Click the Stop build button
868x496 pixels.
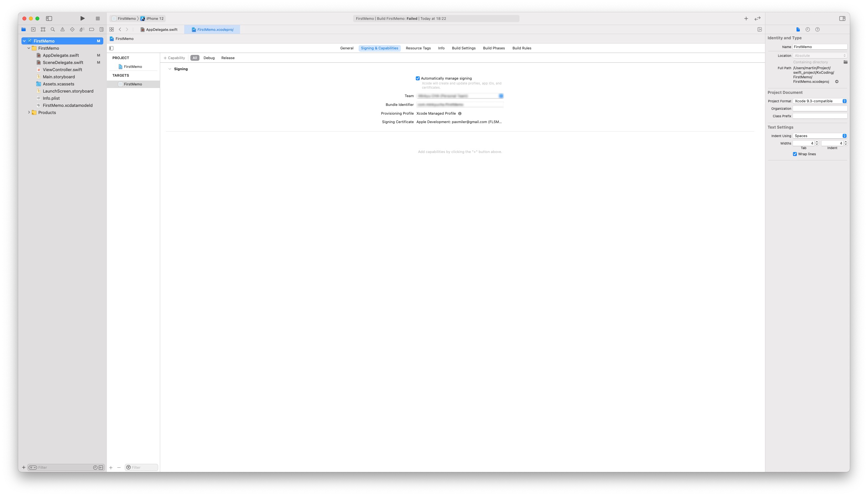[98, 19]
